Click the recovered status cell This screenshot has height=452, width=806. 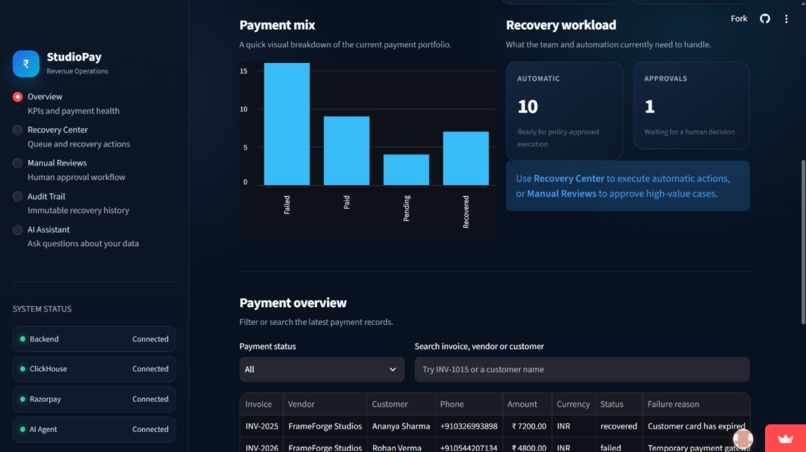(619, 426)
